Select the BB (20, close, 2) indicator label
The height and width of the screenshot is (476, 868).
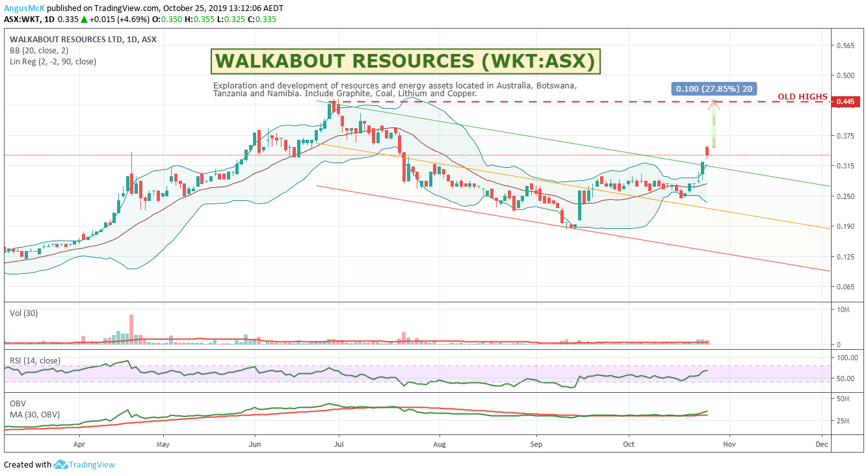coord(39,51)
